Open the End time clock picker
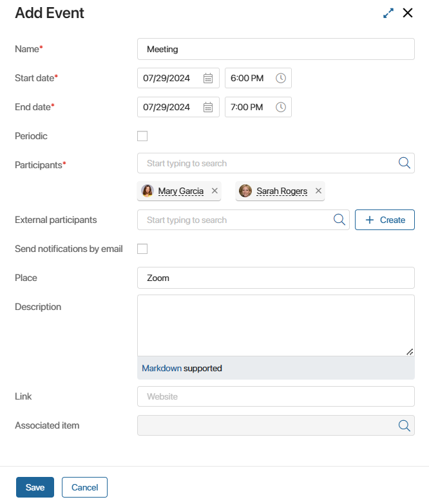Screen dimensions: 429x504 pyautogui.click(x=281, y=107)
